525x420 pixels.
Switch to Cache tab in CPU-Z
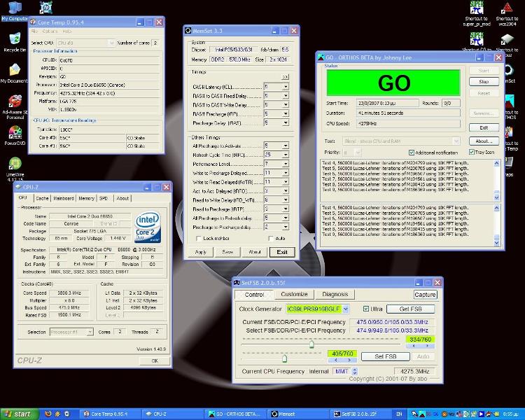(x=42, y=198)
